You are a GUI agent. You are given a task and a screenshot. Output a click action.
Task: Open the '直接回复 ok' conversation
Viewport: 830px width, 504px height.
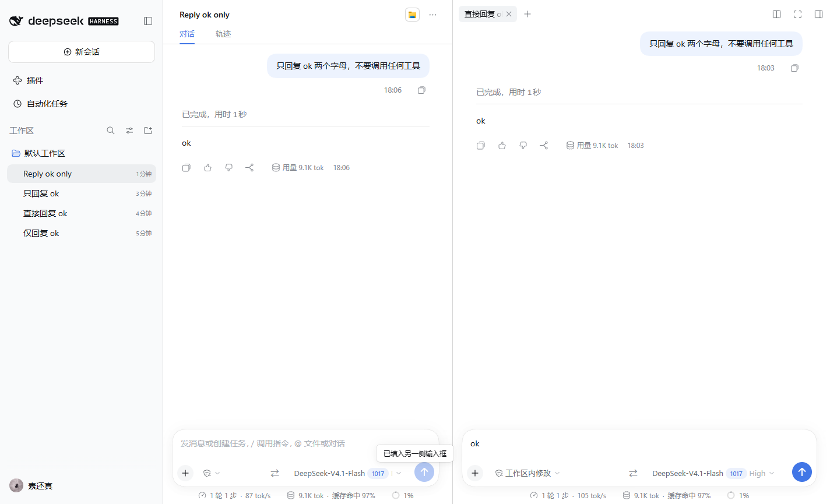tap(82, 213)
